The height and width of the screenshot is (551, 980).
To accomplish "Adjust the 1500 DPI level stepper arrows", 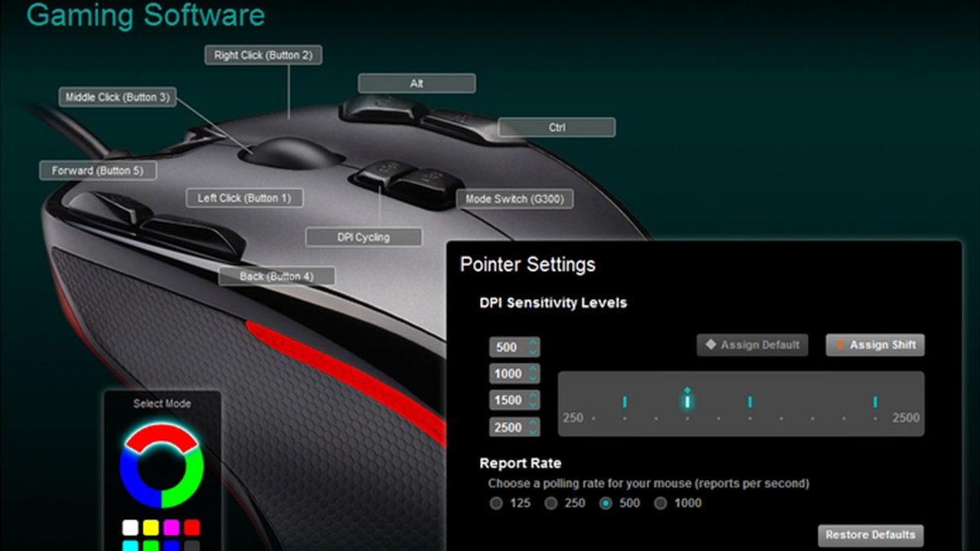I will tap(533, 401).
